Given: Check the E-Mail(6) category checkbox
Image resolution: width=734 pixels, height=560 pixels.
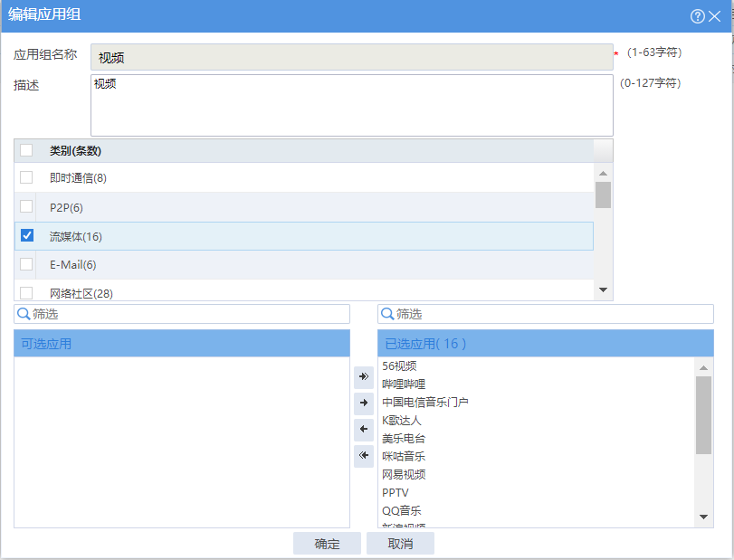Looking at the screenshot, I should pyautogui.click(x=26, y=264).
